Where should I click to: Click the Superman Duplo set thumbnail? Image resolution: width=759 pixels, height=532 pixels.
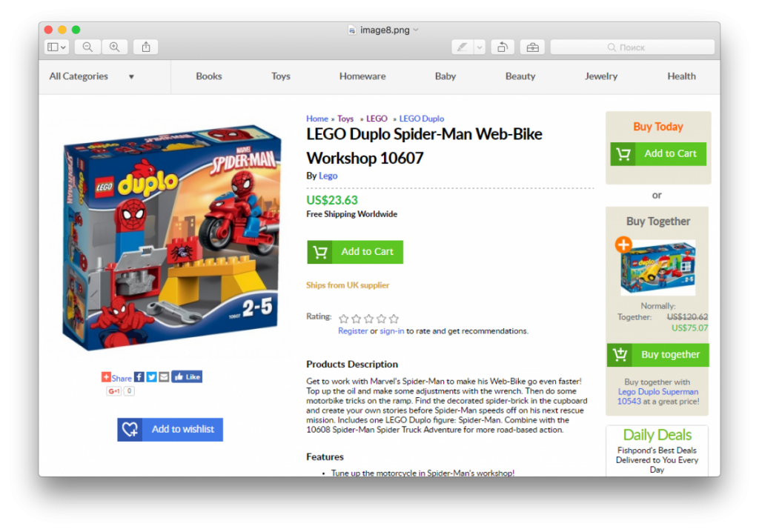(x=658, y=267)
